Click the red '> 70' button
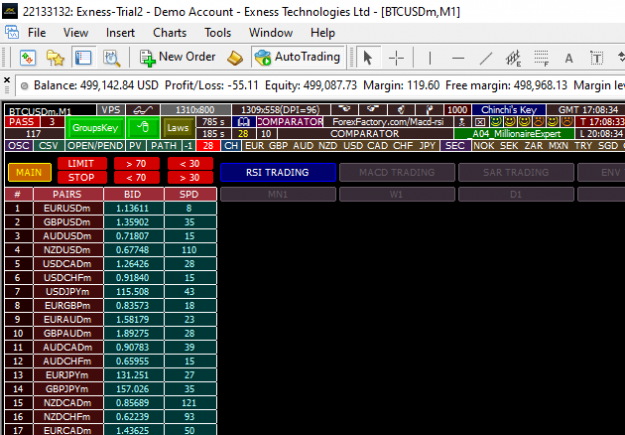The width and height of the screenshot is (625, 435). pyautogui.click(x=136, y=163)
